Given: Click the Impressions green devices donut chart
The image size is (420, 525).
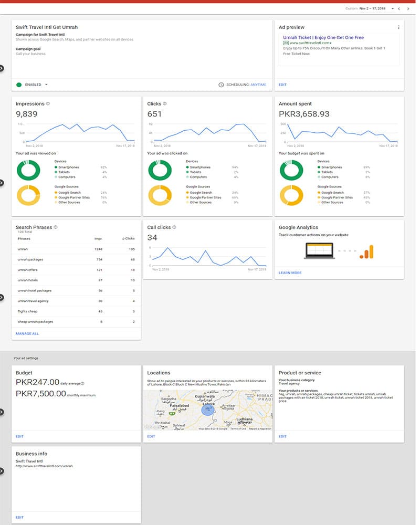Looking at the screenshot, I should pyautogui.click(x=28, y=171).
